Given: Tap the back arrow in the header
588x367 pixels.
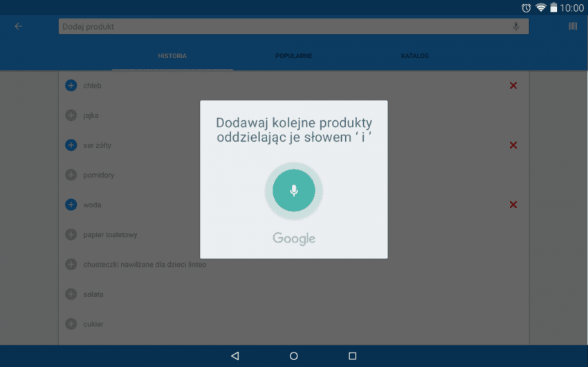Looking at the screenshot, I should [18, 26].
